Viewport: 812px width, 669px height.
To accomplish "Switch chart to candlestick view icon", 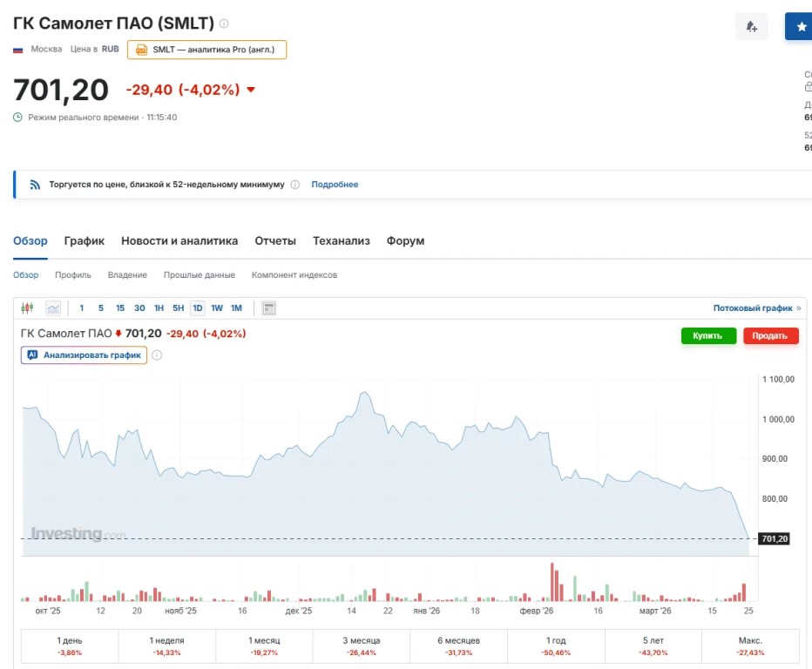I will [x=27, y=307].
